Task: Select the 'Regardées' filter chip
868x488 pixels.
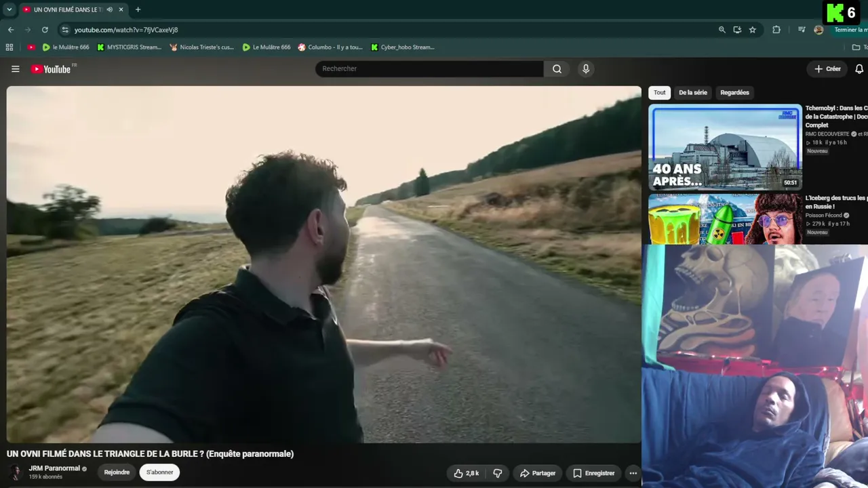Action: (734, 93)
